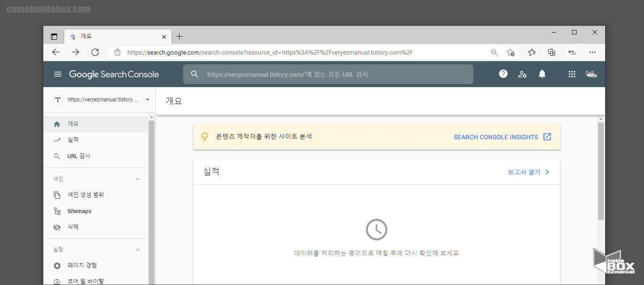Open the SEARCH CONSOLE INSIGHTS link
This screenshot has width=644, height=285.
click(496, 137)
